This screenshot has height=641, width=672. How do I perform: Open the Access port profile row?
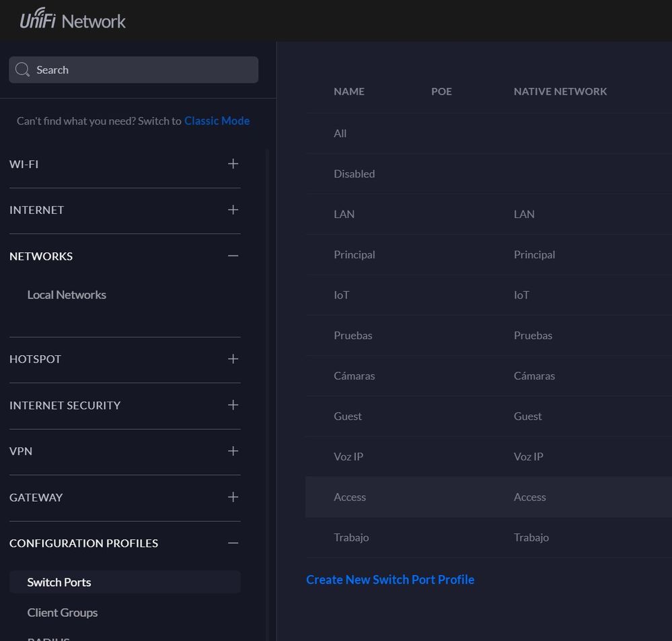pyautogui.click(x=350, y=497)
